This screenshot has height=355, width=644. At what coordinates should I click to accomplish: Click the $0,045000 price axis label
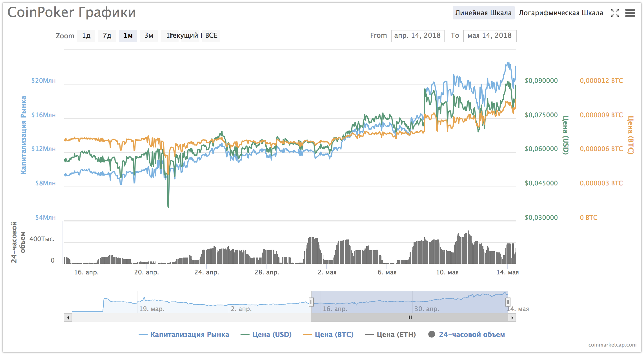pyautogui.click(x=541, y=183)
